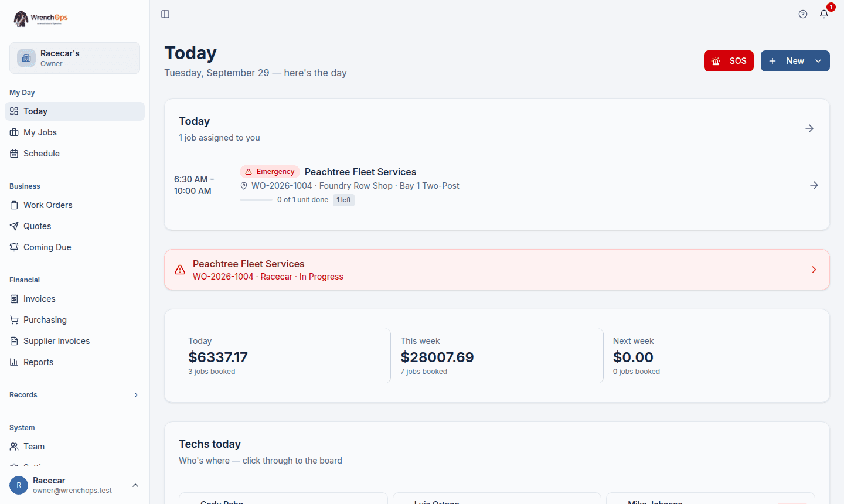Open Peachtree Fleet Services job title
Viewport: 844px width, 504px height.
(360, 172)
